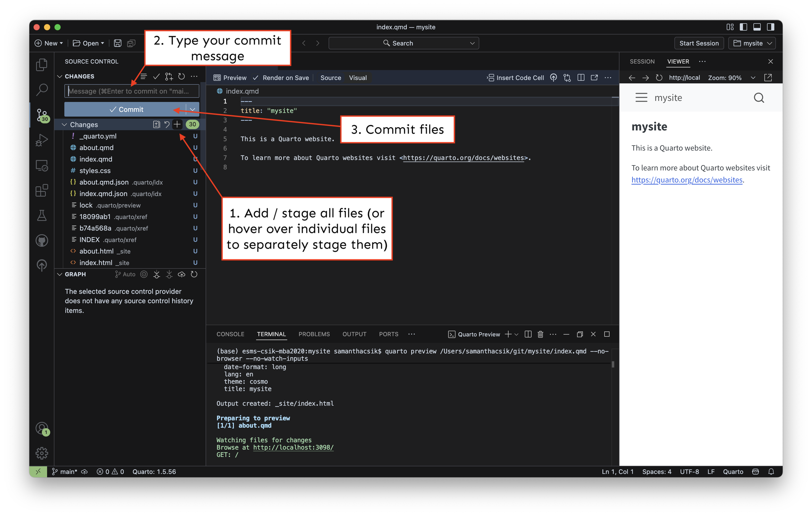Open quarto.org/docs/websites link in viewer
This screenshot has width=812, height=516.
click(x=686, y=180)
